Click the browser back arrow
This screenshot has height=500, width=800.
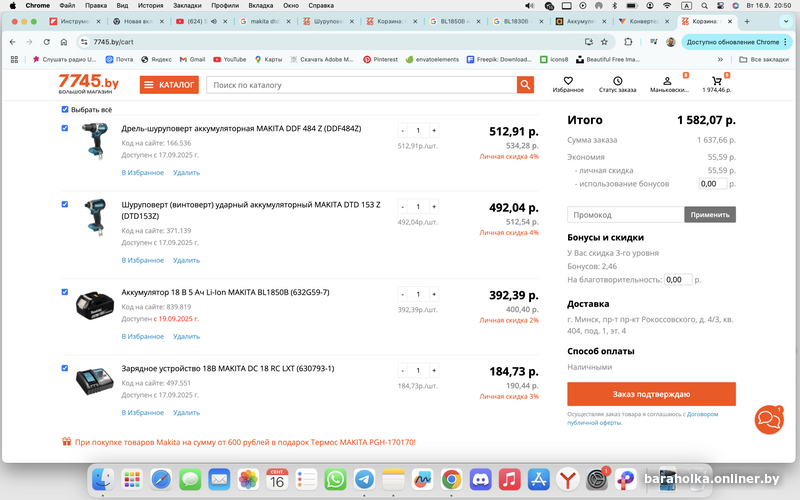(13, 42)
